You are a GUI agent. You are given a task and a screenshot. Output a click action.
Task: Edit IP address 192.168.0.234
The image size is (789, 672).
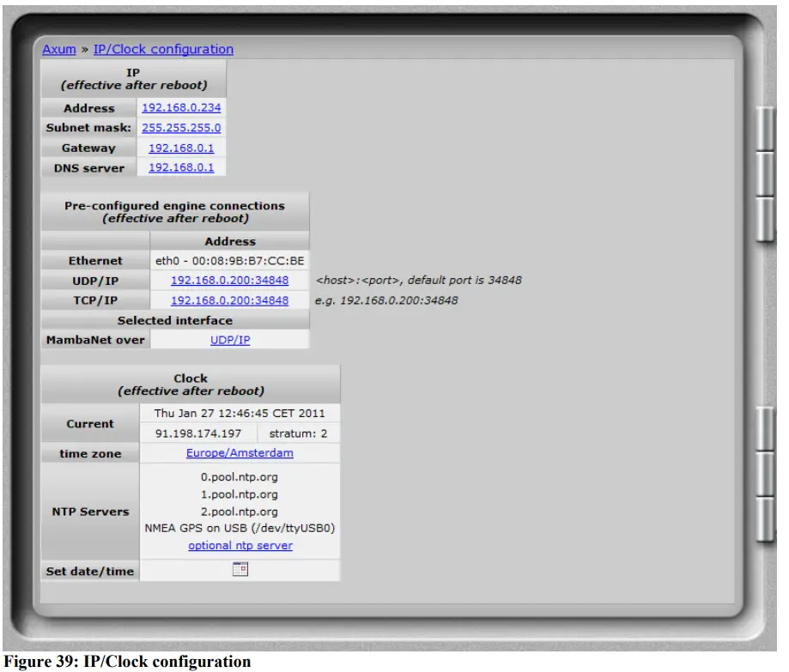click(x=181, y=107)
